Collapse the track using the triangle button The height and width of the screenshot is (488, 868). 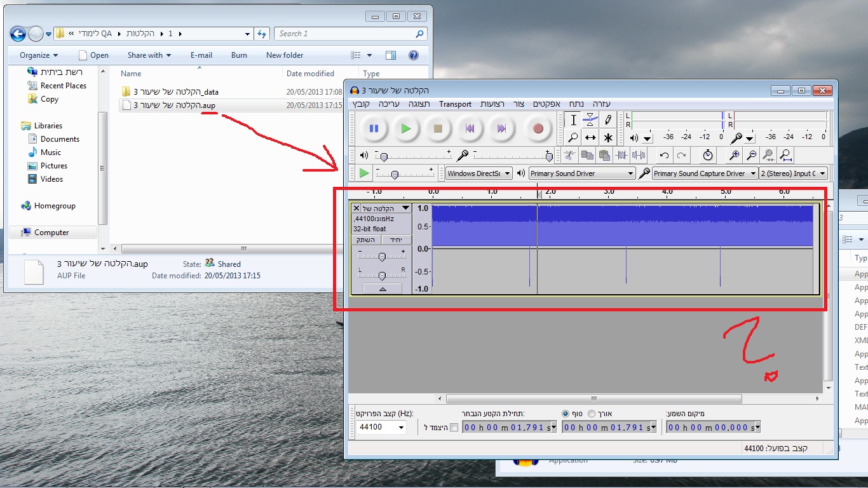pos(382,288)
